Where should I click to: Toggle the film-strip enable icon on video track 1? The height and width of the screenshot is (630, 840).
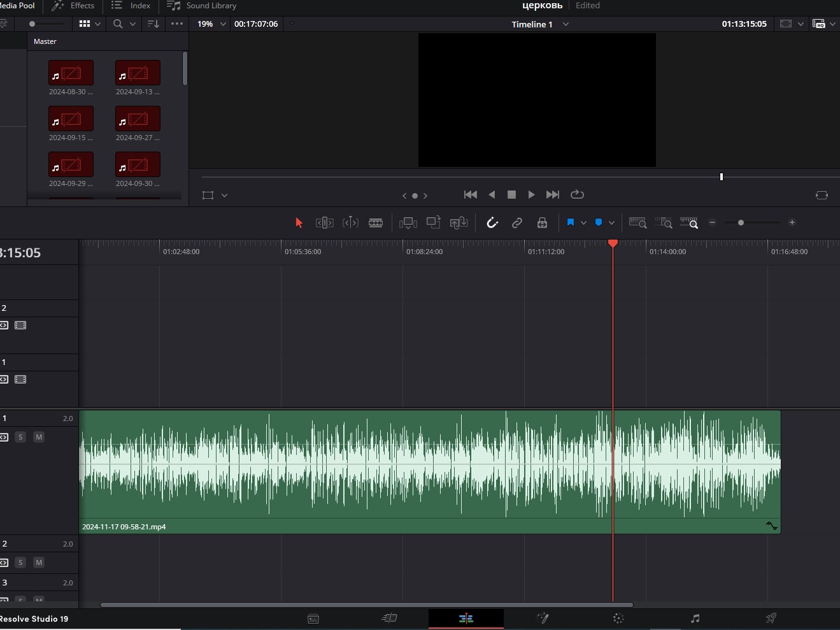(x=20, y=380)
